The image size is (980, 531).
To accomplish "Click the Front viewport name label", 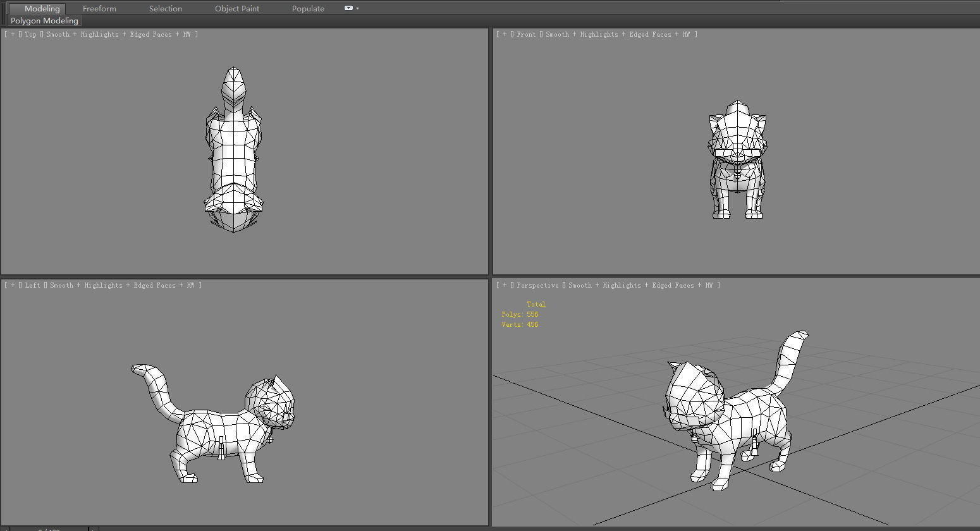I will 526,34.
